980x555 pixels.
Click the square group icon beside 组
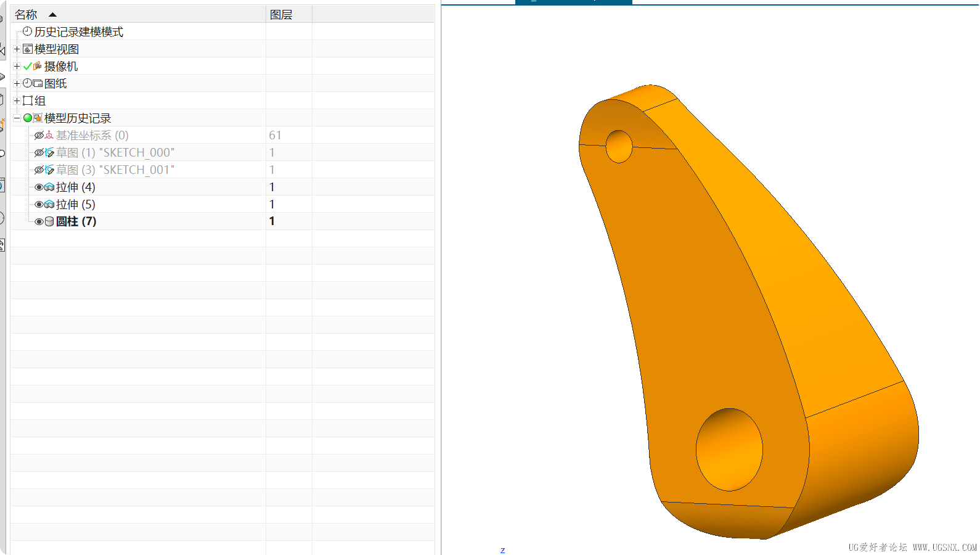pos(28,101)
